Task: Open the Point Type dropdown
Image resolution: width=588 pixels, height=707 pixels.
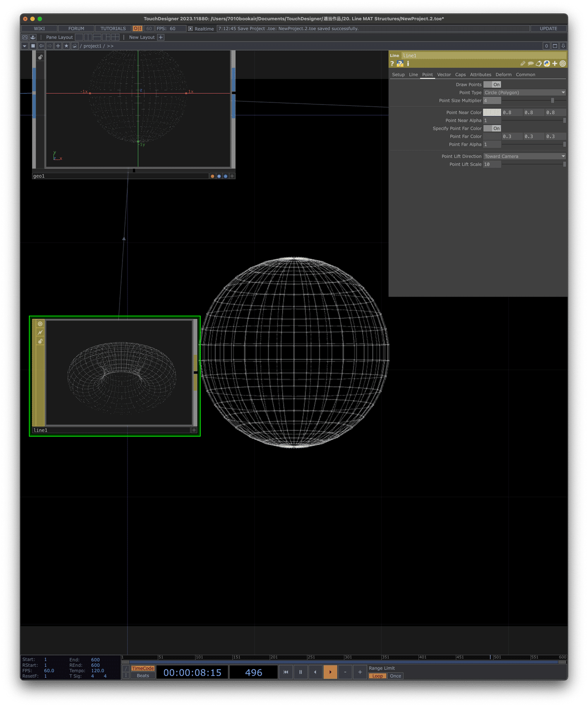Action: 524,92
